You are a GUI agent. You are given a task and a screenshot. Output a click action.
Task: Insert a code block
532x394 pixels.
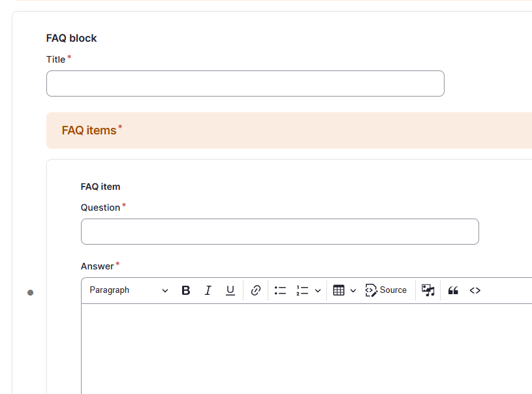475,290
